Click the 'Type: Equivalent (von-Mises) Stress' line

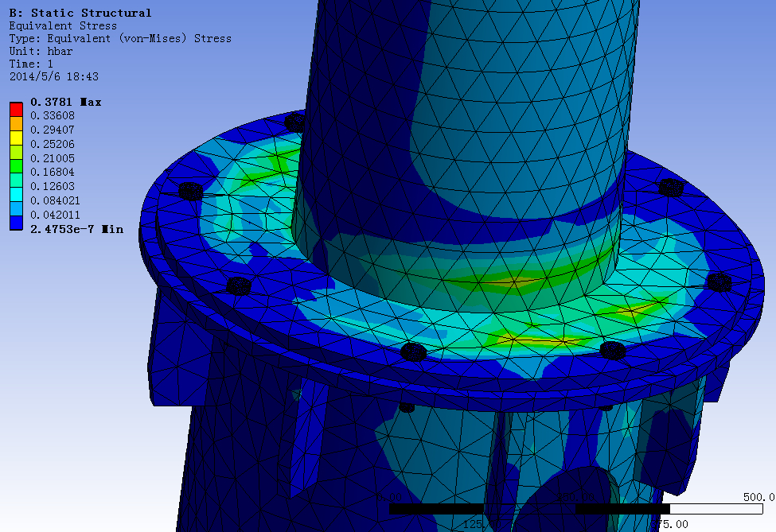pos(120,38)
